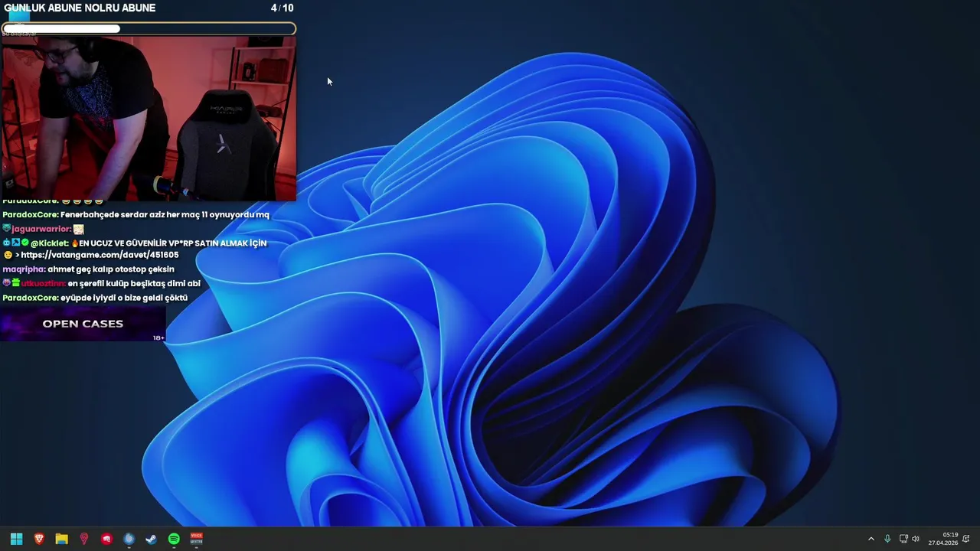Click 'ahmet geç kalıp otostop çeksin' message
This screenshot has width=980, height=551.
click(111, 269)
